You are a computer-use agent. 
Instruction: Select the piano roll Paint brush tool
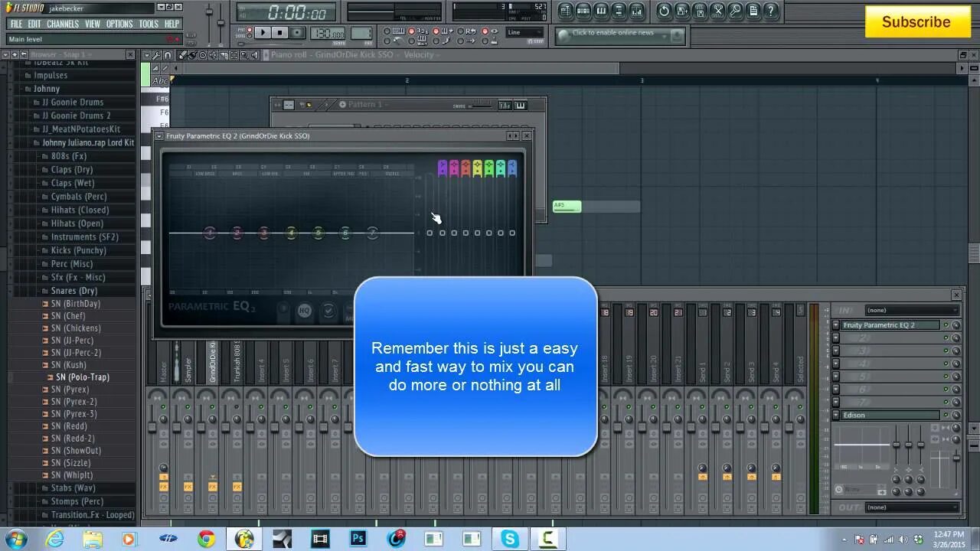pyautogui.click(x=192, y=55)
